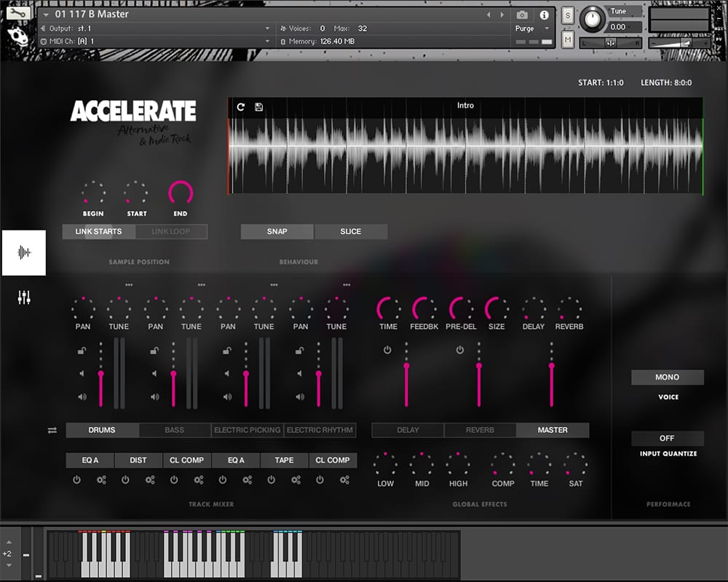Open the instrument info icon
728x582 pixels.
point(544,15)
